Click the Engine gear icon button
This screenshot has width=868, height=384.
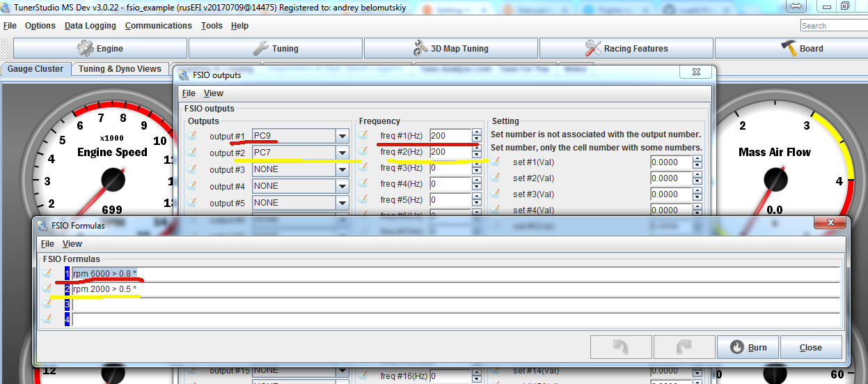(x=86, y=48)
